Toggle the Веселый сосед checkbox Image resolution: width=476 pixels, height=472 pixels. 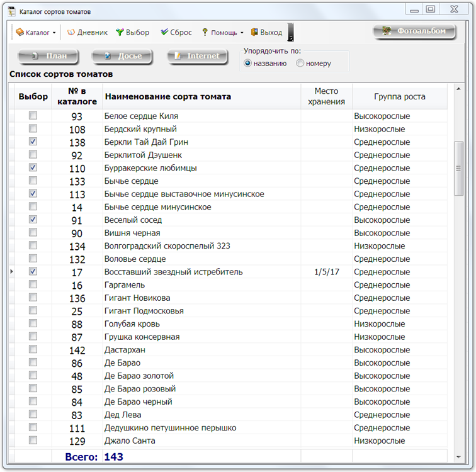click(33, 220)
